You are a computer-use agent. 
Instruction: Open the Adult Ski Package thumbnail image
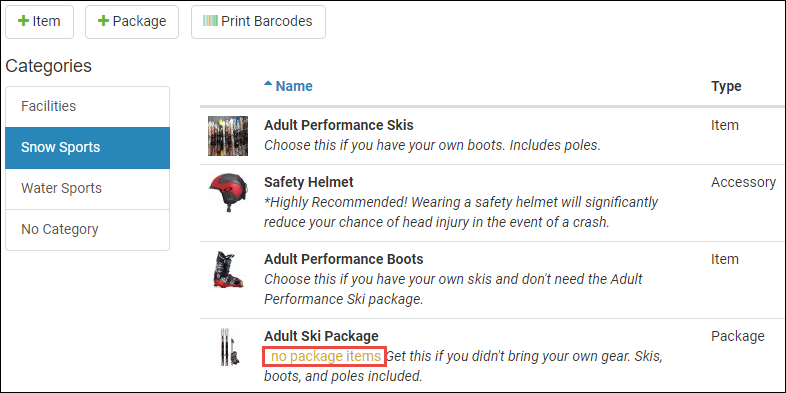(x=228, y=346)
